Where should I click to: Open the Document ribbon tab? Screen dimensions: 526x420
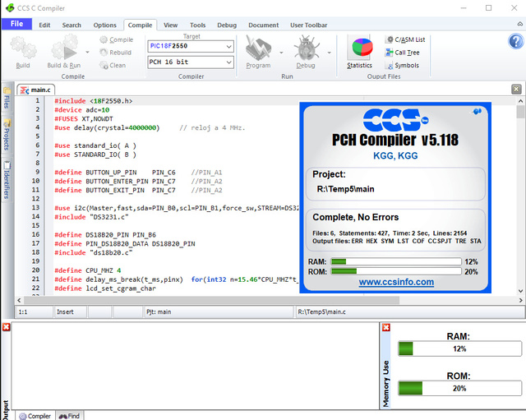click(263, 25)
